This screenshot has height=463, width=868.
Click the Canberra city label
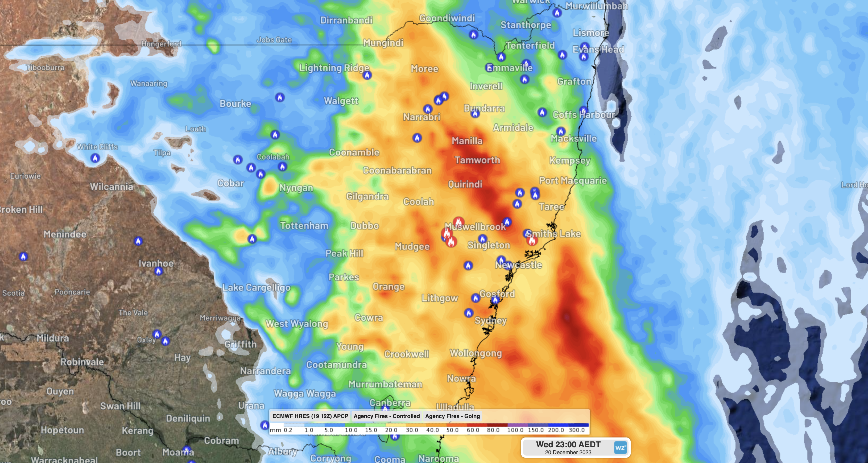[x=390, y=403]
